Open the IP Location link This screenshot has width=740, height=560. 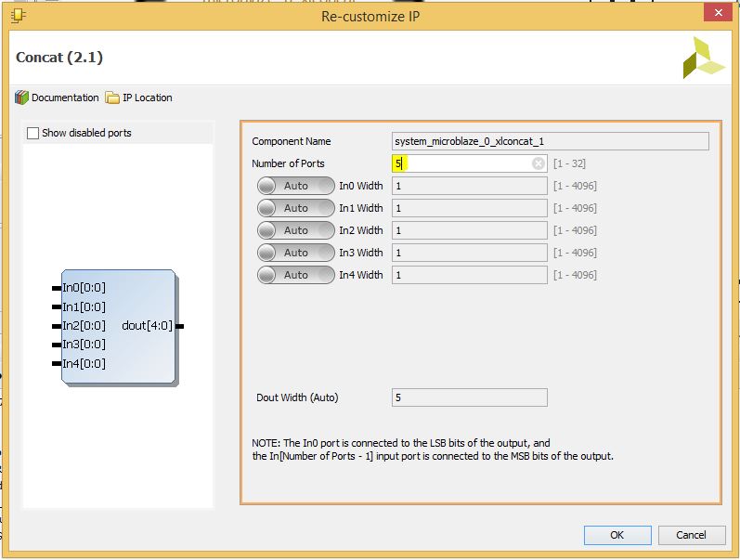(x=148, y=98)
